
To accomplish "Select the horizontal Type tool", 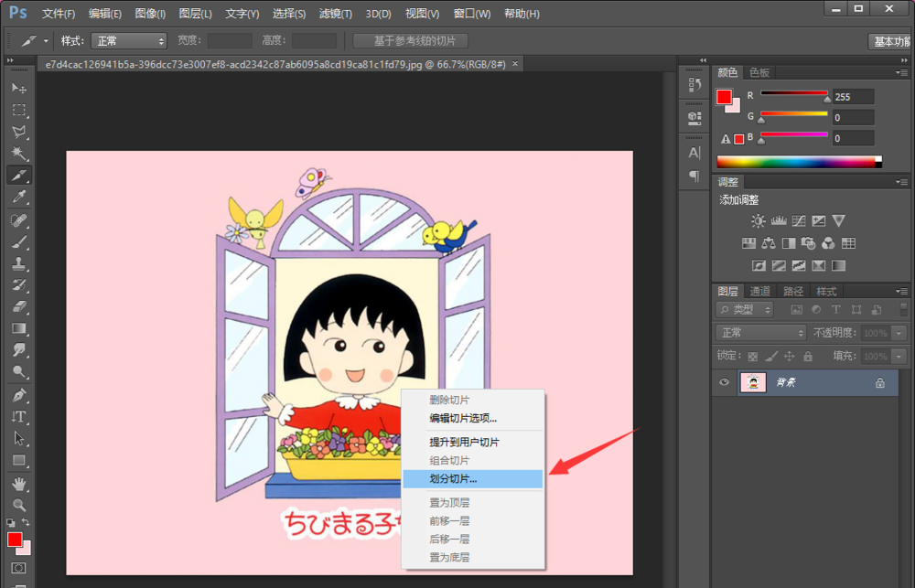I will (x=19, y=416).
